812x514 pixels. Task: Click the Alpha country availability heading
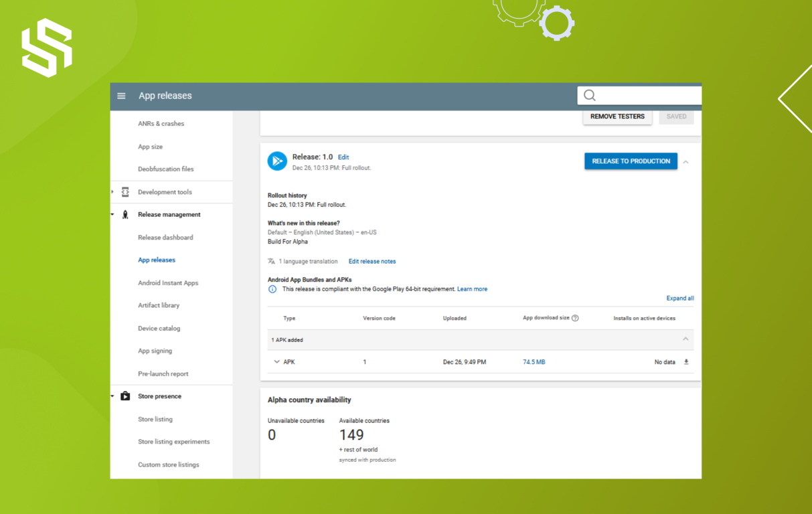309,400
